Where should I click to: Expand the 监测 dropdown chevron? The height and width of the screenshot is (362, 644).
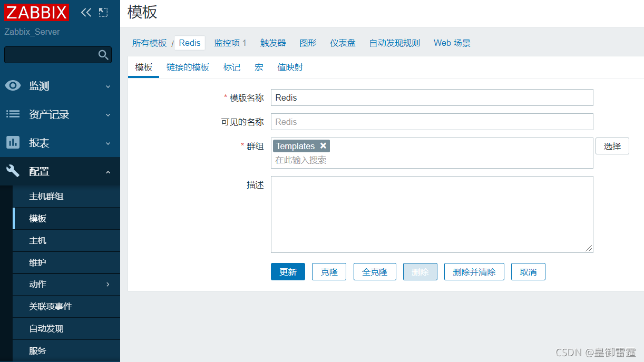click(108, 85)
